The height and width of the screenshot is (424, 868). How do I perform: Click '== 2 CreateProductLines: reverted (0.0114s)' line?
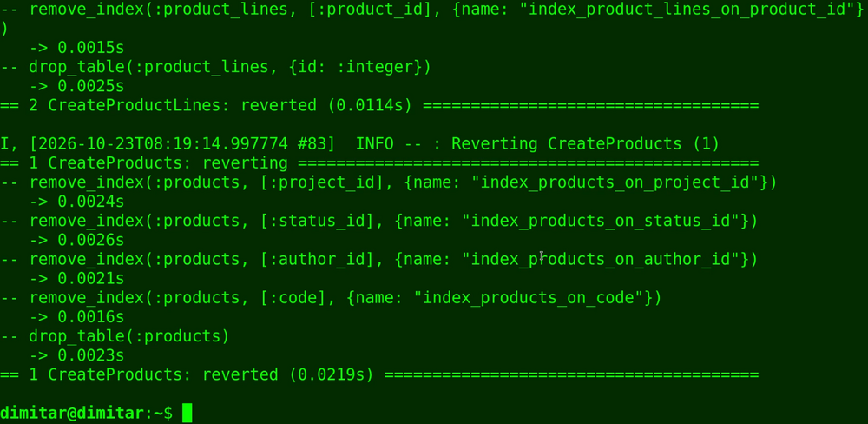[x=379, y=105]
